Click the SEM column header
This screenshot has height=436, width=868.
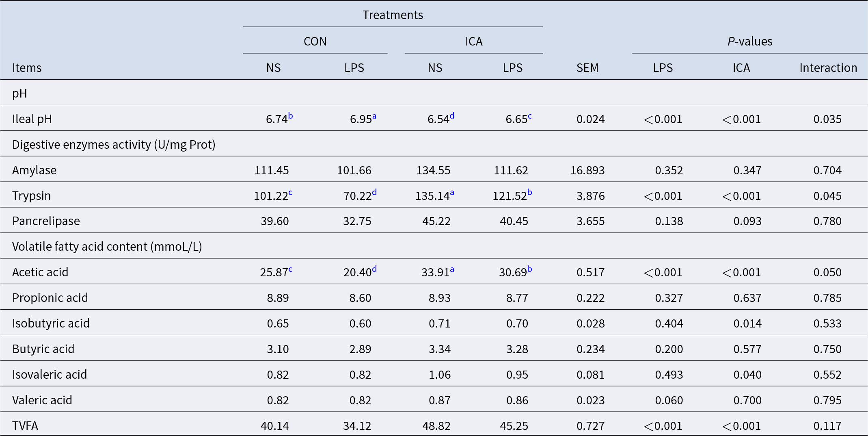click(587, 68)
